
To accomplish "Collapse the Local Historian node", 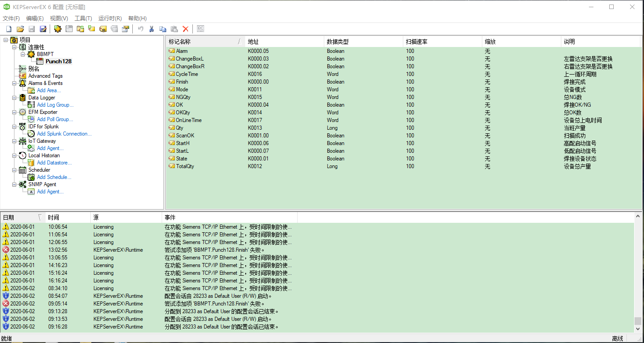I will point(14,155).
